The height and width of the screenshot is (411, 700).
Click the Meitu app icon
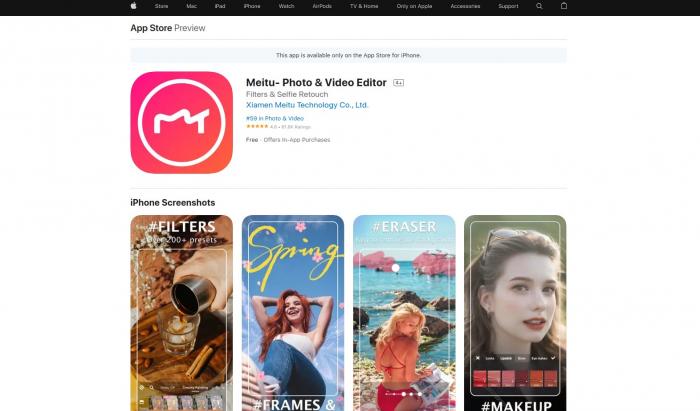(182, 123)
